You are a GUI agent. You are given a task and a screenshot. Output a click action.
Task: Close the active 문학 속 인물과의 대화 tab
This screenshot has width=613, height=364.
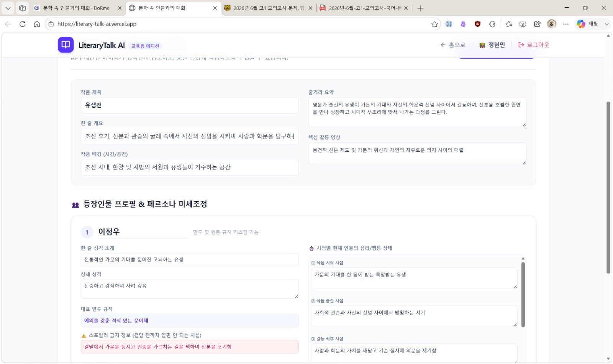click(215, 8)
